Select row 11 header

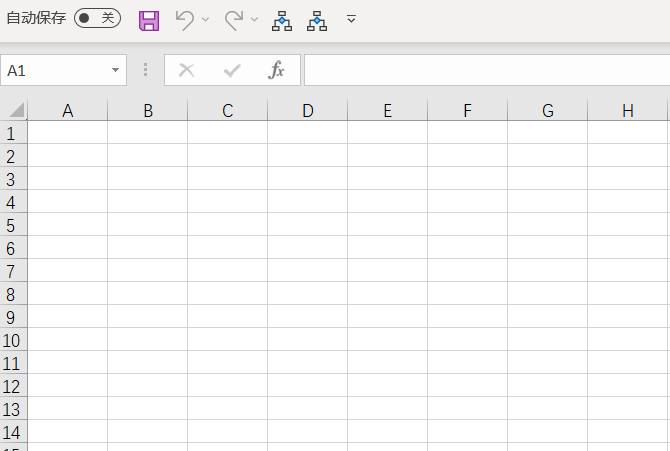pyautogui.click(x=13, y=363)
